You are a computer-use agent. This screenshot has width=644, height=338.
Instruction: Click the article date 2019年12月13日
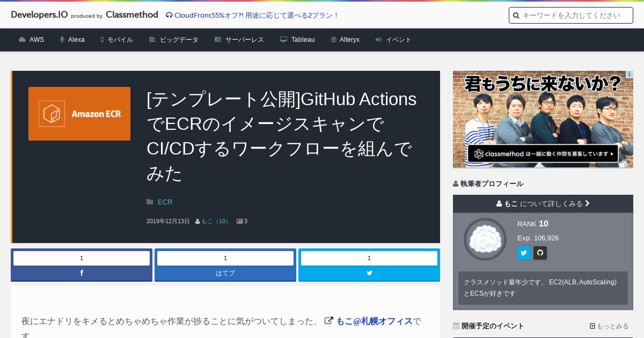click(x=168, y=221)
